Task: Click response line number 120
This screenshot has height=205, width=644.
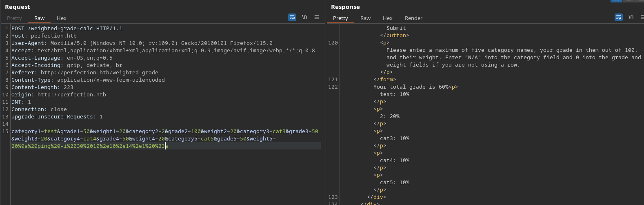Action: pyautogui.click(x=333, y=42)
